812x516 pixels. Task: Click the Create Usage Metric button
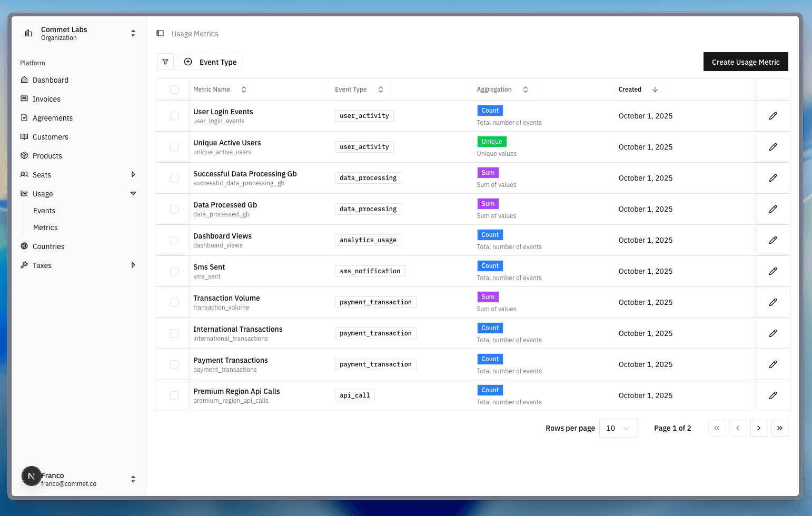(x=746, y=62)
